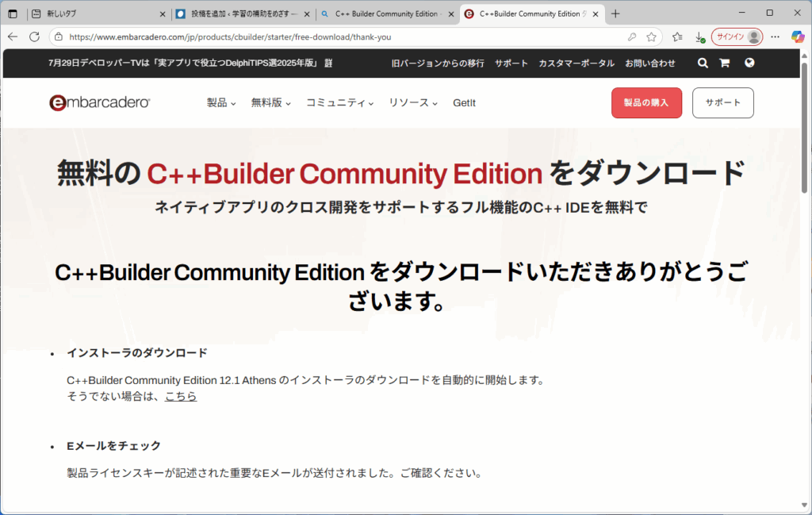Click the サインイン profile button
Viewport: 812px width, 515px height.
[737, 37]
